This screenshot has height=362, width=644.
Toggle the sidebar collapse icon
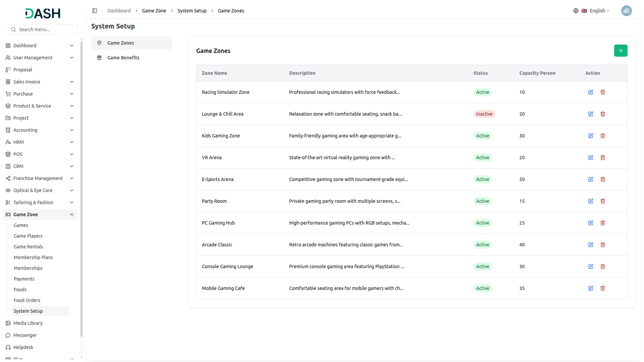pos(95,11)
